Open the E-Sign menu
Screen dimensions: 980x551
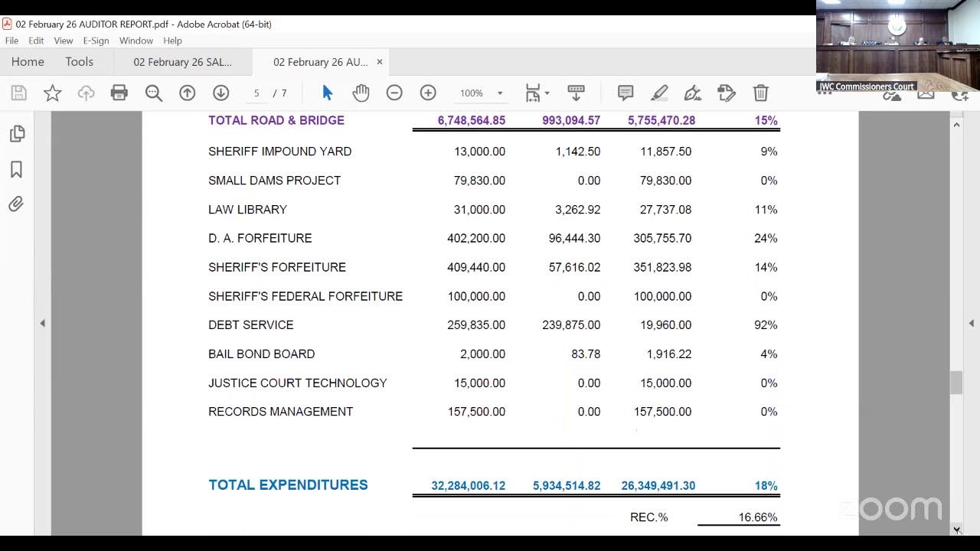click(x=96, y=41)
